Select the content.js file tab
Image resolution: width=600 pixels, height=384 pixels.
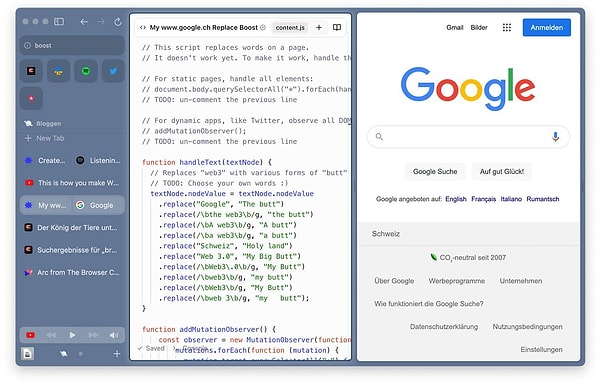pyautogui.click(x=290, y=28)
